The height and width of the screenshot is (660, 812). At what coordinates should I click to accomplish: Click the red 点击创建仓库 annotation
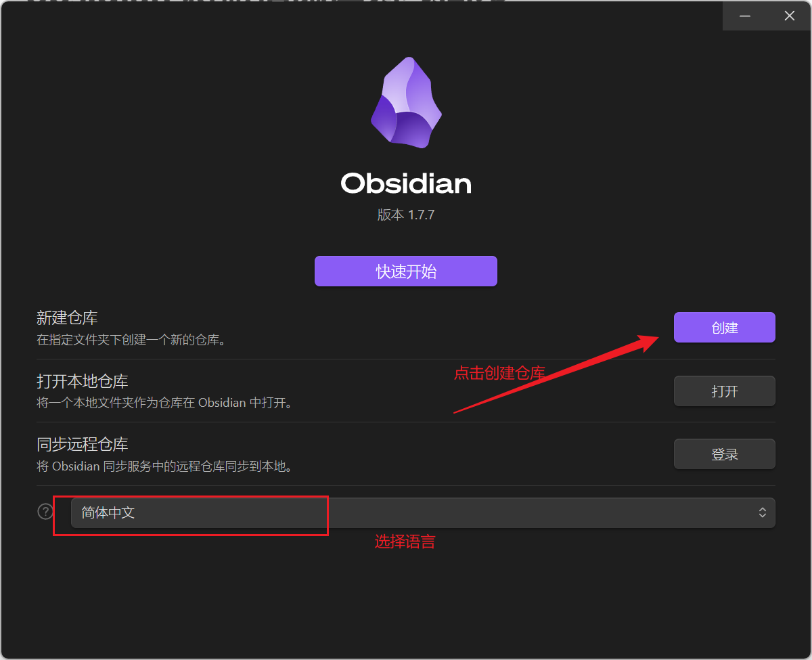[499, 373]
